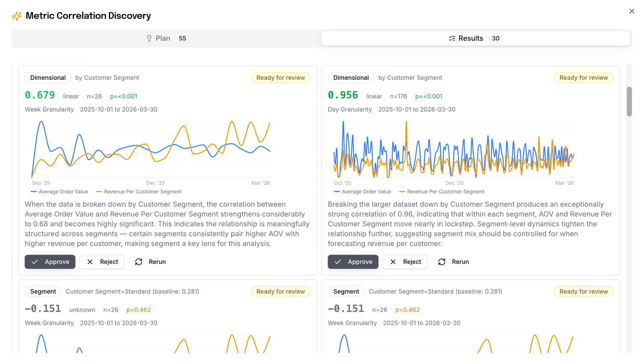Click the vertical scrollbar thumb

pyautogui.click(x=629, y=102)
